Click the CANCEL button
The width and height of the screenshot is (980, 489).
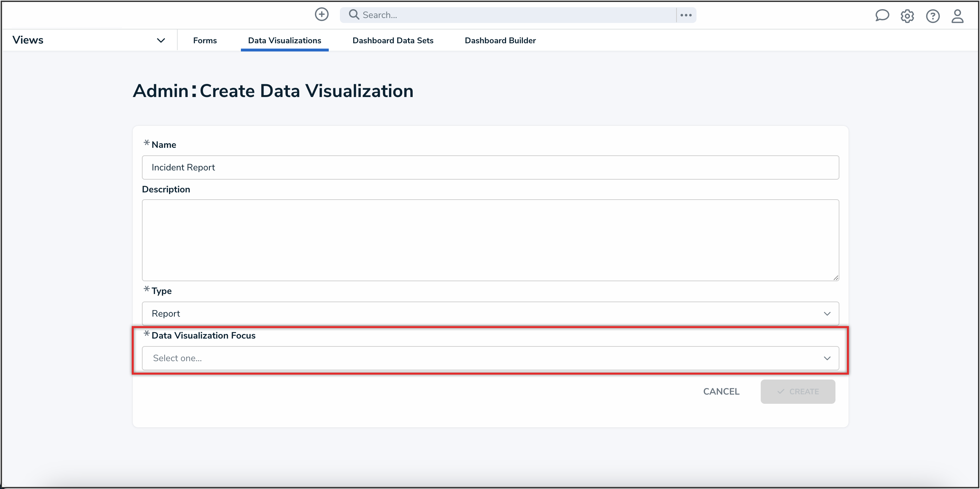[721, 391]
